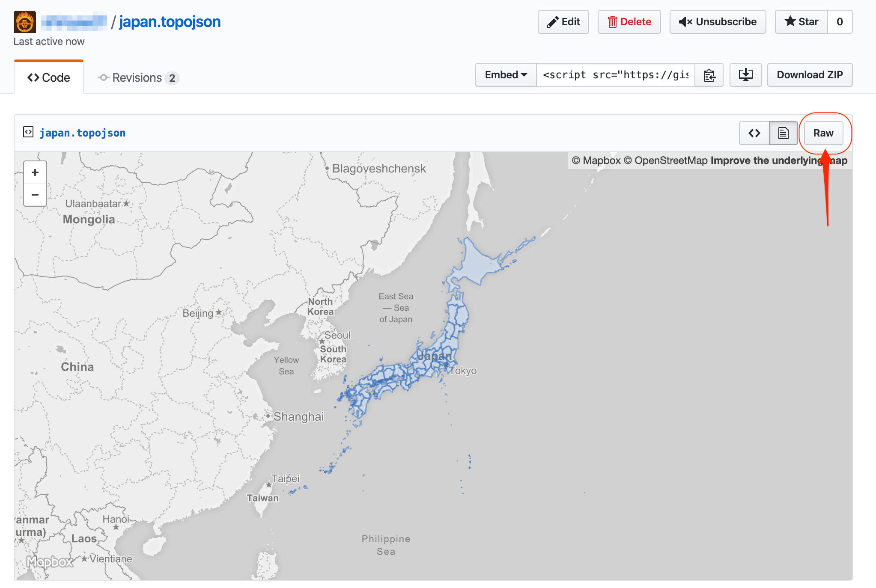Open the Revisions tab
This screenshot has height=588, width=876.
[137, 77]
